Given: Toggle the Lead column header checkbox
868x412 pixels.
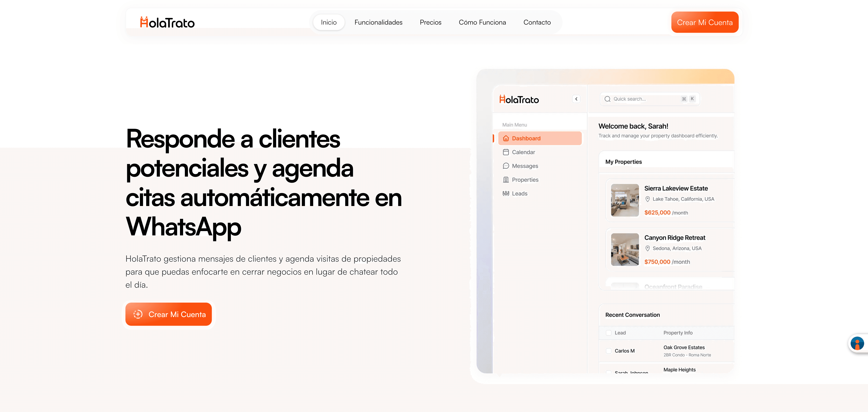Looking at the screenshot, I should (609, 333).
